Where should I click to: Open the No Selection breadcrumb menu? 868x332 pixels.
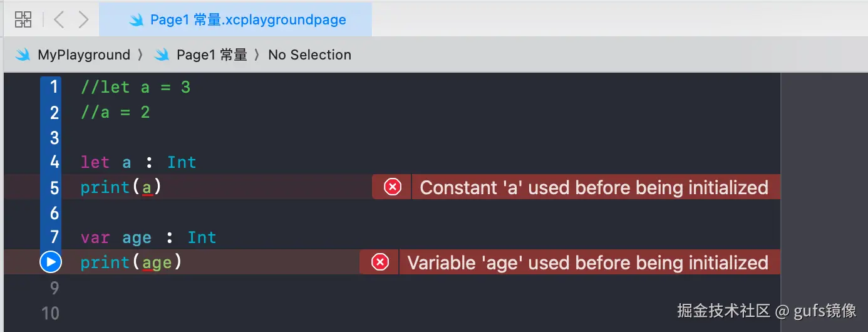point(309,55)
